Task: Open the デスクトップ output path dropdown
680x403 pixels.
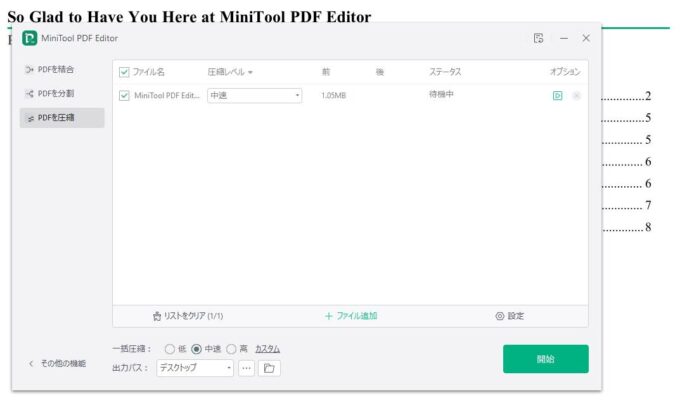Action: pos(195,368)
